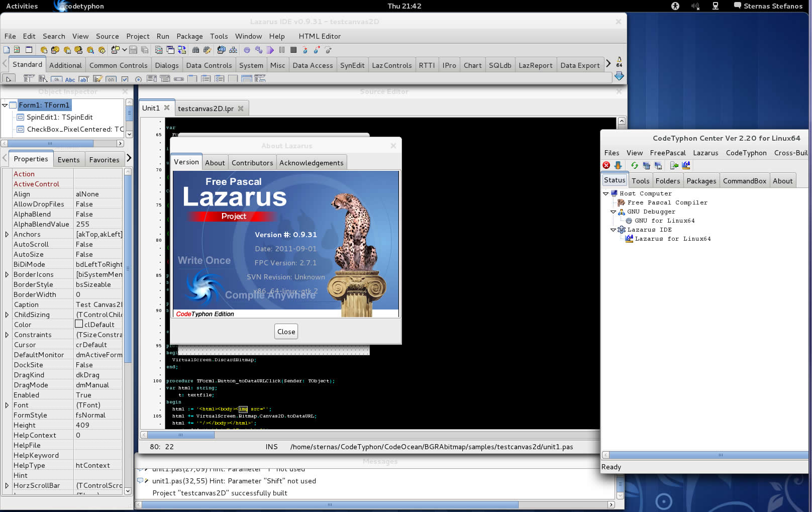This screenshot has width=812, height=512.
Task: Select the TMainMenu component icon in palette
Action: [29, 79]
